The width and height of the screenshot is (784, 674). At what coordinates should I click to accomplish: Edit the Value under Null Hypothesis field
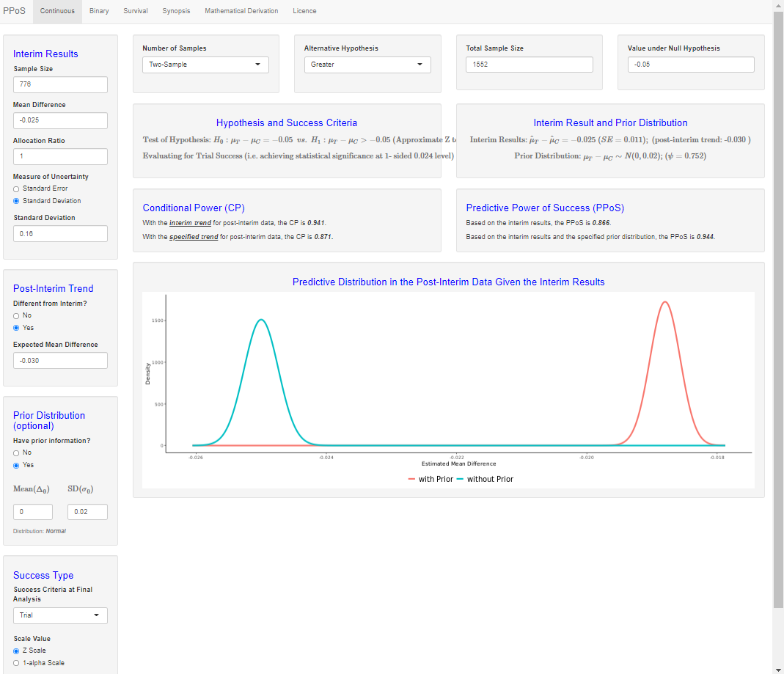click(691, 65)
